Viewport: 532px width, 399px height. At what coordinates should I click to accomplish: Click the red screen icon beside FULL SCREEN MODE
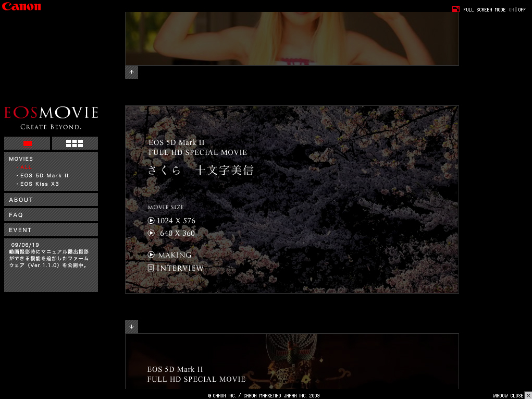point(456,9)
